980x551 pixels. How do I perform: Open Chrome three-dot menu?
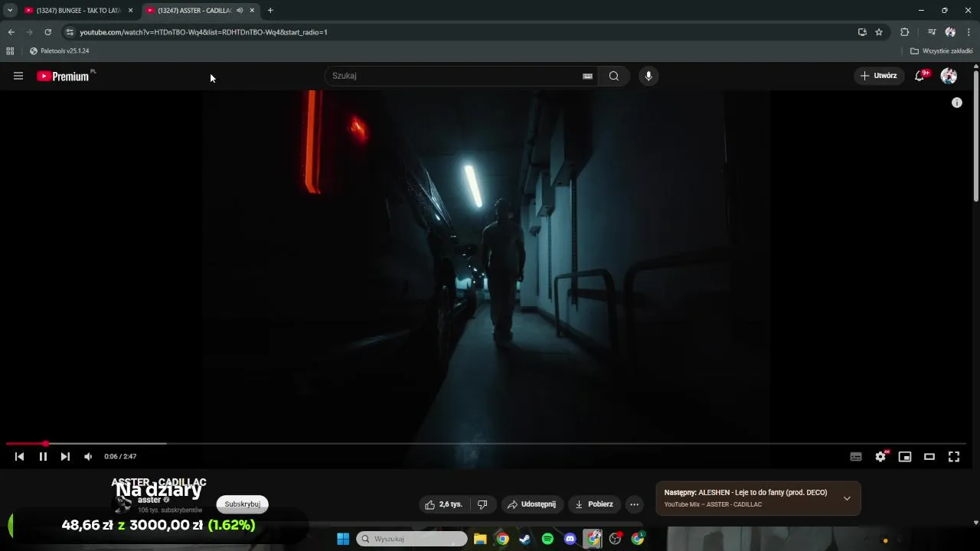(969, 32)
